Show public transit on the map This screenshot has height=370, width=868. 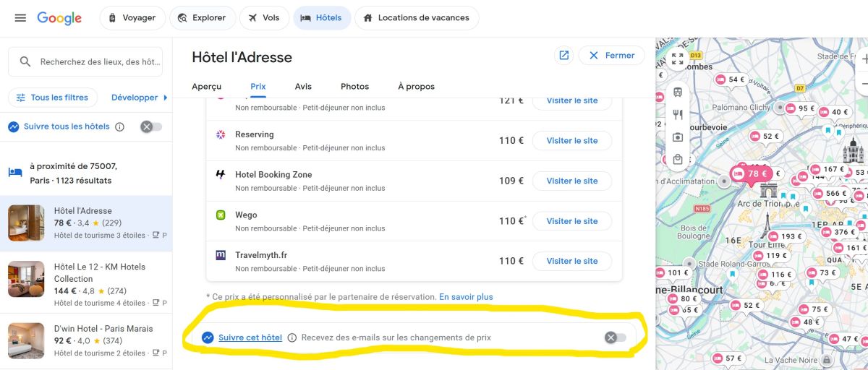[x=678, y=92]
